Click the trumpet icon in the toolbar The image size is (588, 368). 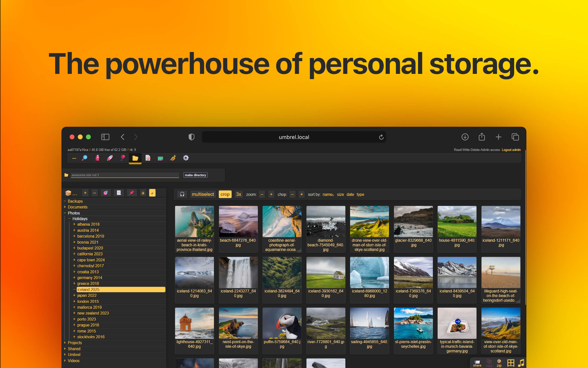point(173,158)
